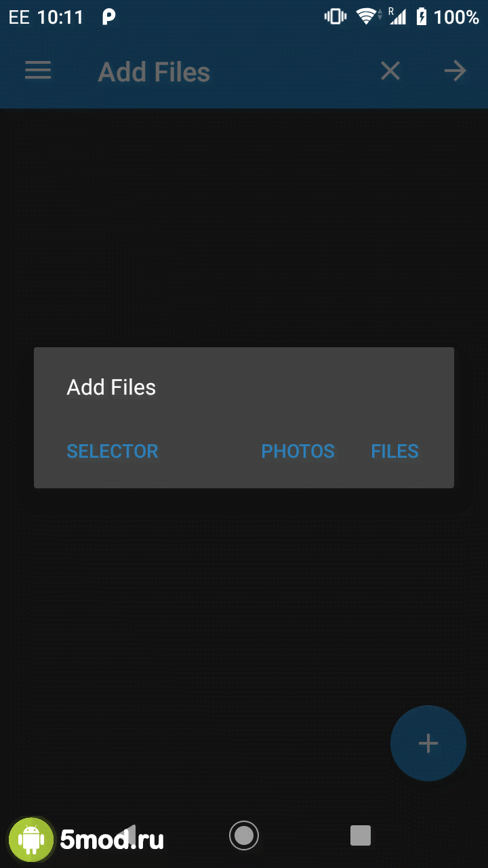The height and width of the screenshot is (868, 488).
Task: Tap the roaming signal strength icon
Action: point(397,16)
